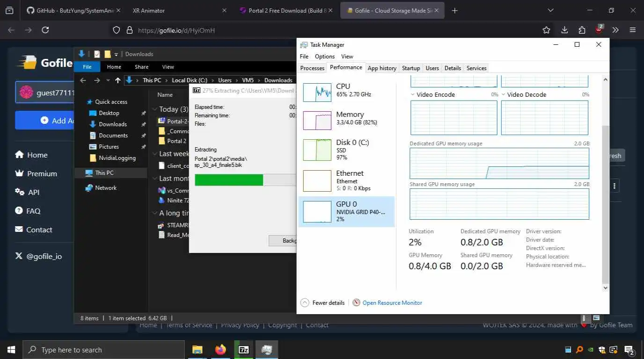Open the Firefox downloads panel icon
The image size is (644, 359).
(x=564, y=30)
